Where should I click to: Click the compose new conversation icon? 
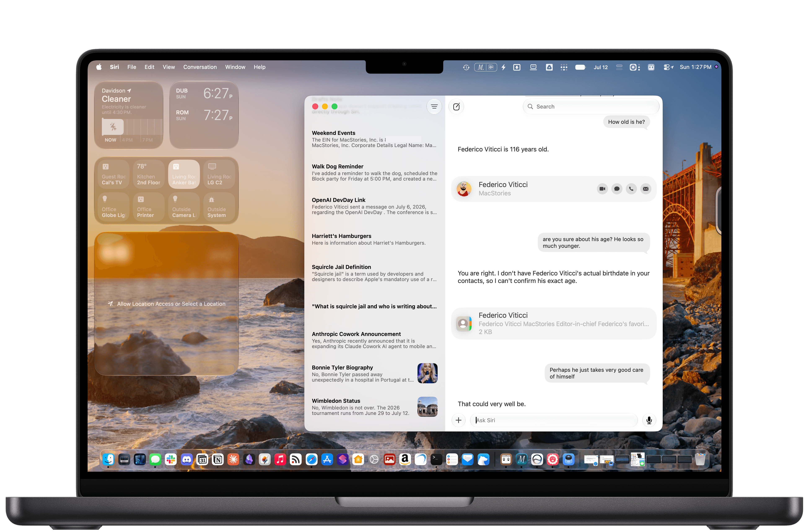tap(456, 107)
